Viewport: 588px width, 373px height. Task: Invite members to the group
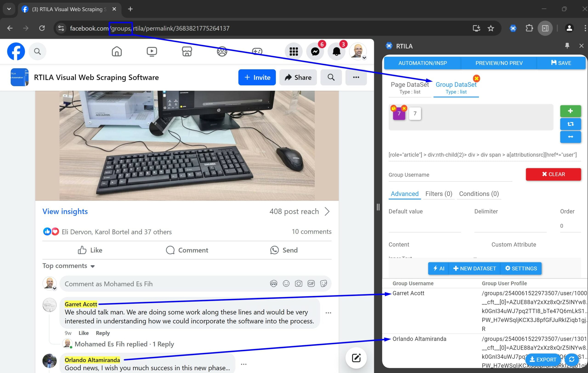click(257, 77)
